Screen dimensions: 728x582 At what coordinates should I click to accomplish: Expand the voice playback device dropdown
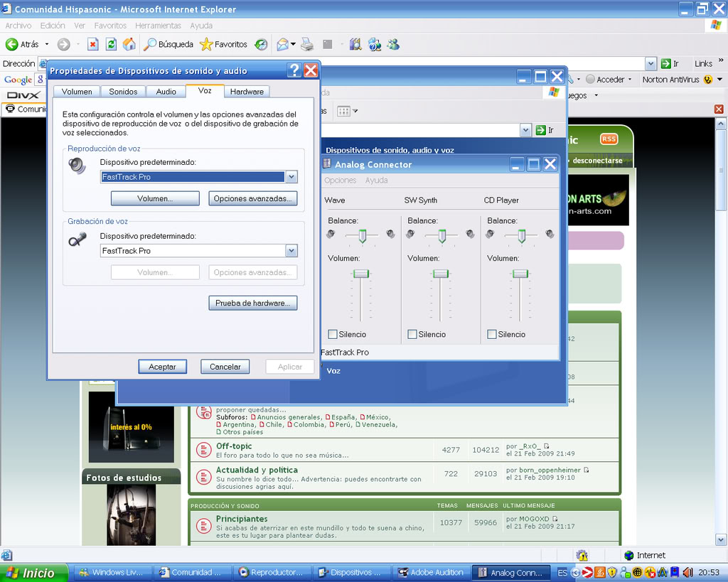pyautogui.click(x=291, y=177)
